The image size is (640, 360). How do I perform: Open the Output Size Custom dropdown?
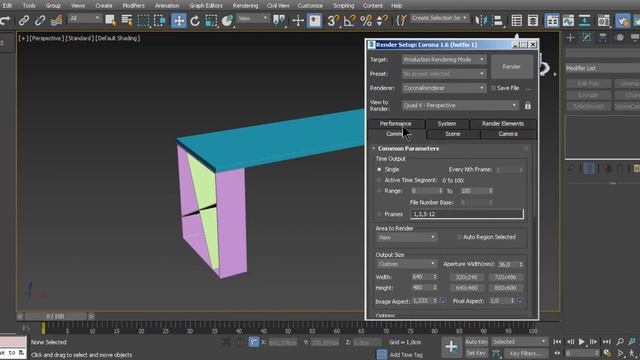[406, 264]
